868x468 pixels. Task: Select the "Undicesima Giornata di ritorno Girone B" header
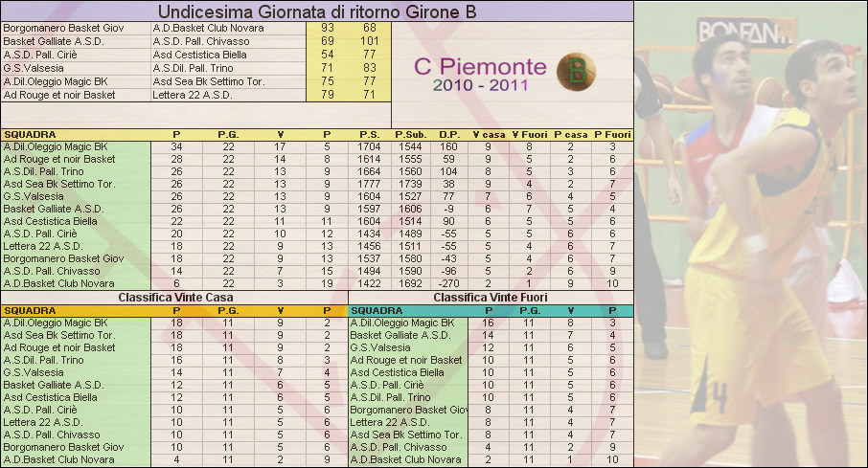(316, 11)
